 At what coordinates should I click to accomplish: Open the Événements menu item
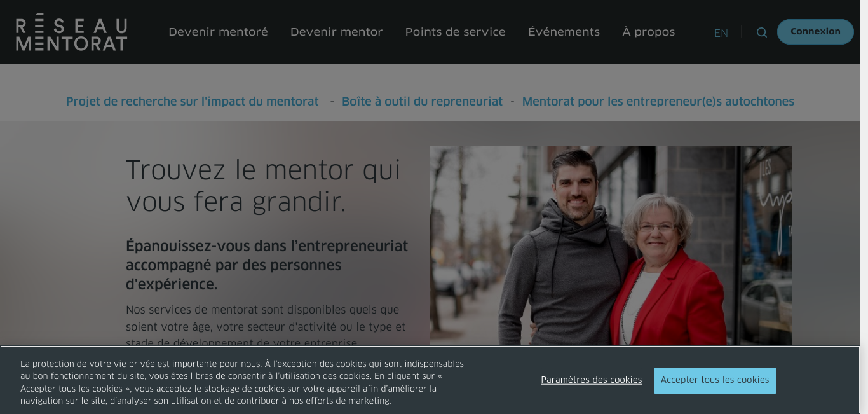click(564, 32)
